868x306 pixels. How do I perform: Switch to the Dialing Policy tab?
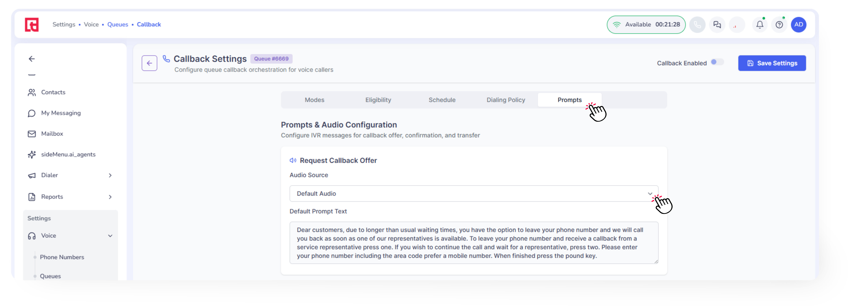pyautogui.click(x=505, y=100)
